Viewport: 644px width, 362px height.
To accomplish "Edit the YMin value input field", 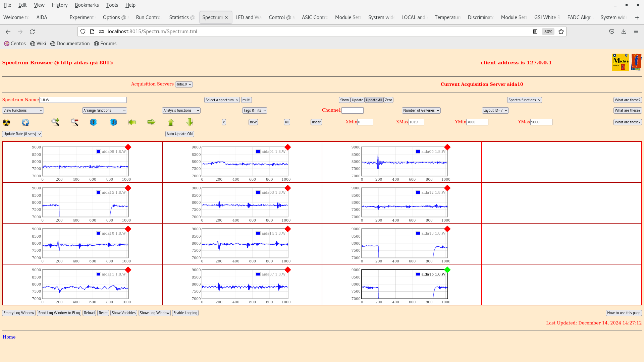I will 477,122.
